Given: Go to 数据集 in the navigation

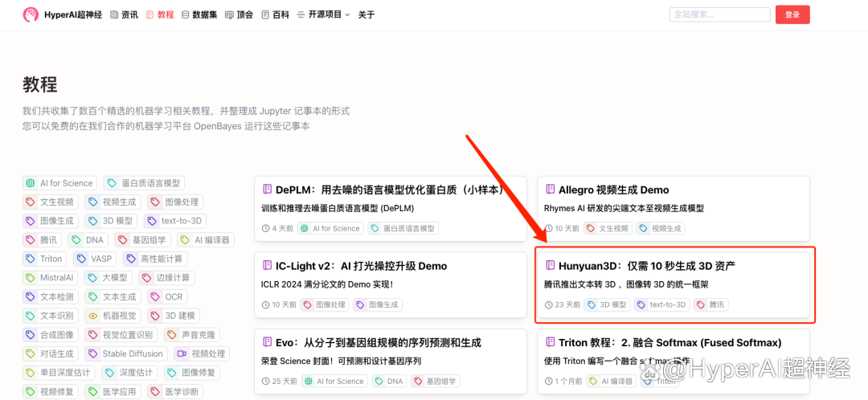Looking at the screenshot, I should click(x=199, y=15).
